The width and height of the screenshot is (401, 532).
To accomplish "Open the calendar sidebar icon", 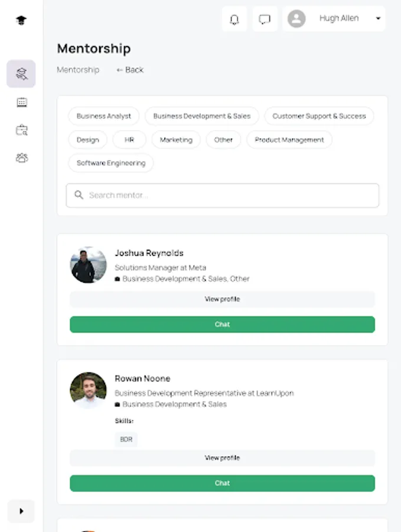I will pyautogui.click(x=21, y=102).
